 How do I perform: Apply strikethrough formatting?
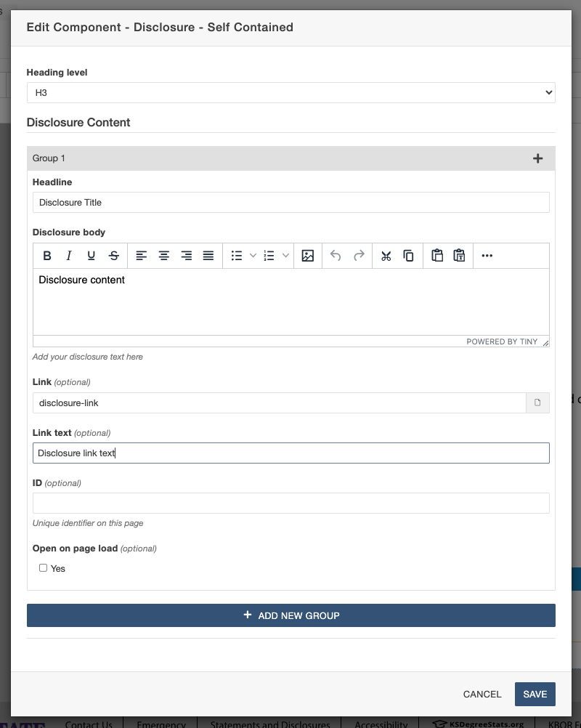pyautogui.click(x=113, y=255)
